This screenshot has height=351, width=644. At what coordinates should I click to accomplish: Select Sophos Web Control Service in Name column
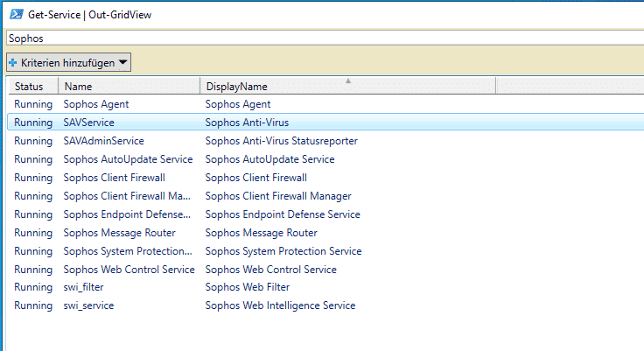point(129,270)
